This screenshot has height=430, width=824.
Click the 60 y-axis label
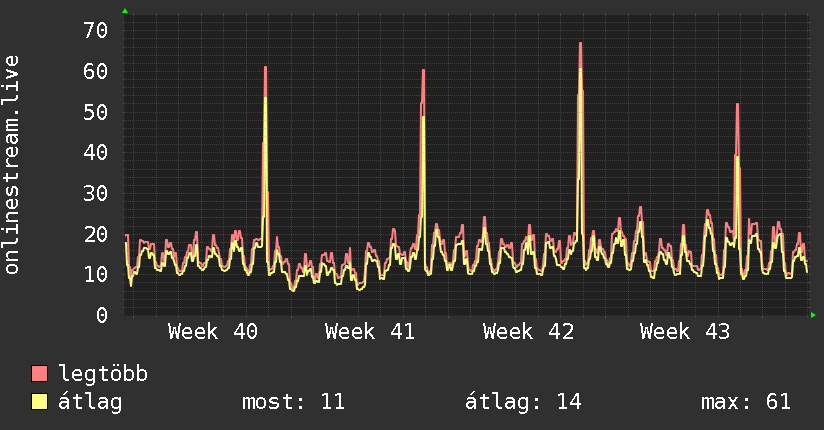96,71
